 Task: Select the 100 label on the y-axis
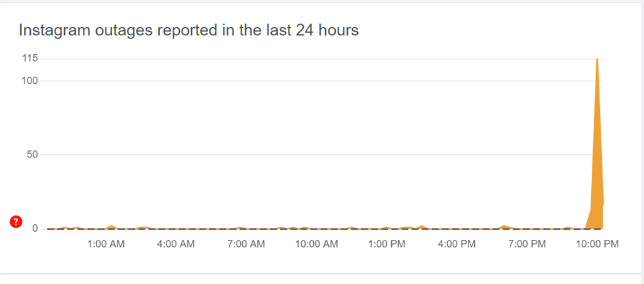point(30,81)
